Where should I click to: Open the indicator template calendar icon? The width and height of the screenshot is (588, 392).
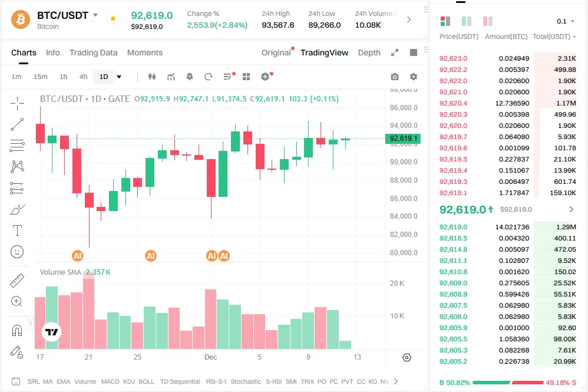coord(16,381)
